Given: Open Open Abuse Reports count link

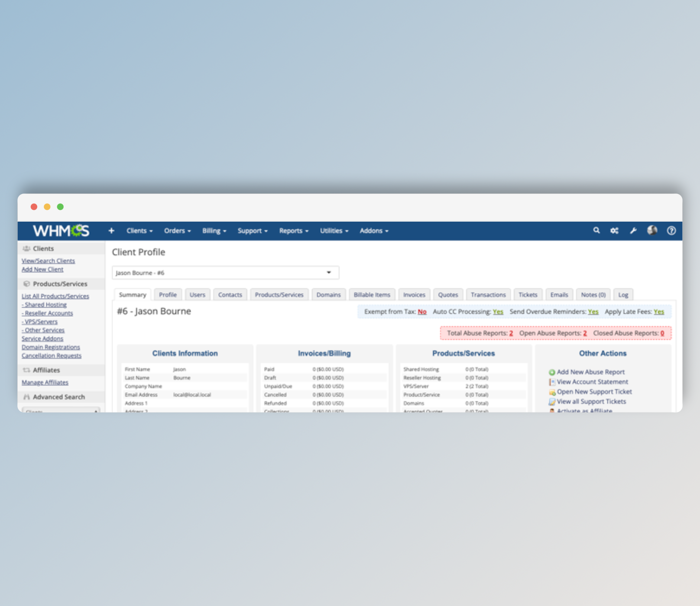Looking at the screenshot, I should 585,333.
